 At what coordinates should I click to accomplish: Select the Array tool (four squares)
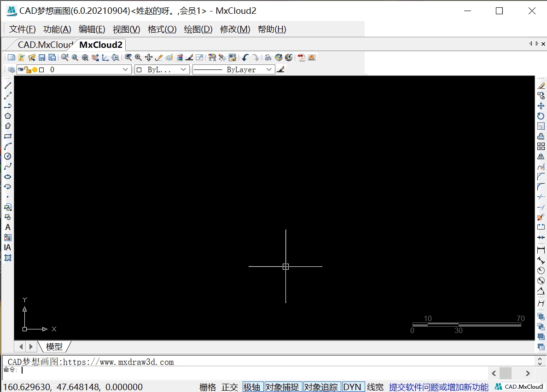[541, 146]
